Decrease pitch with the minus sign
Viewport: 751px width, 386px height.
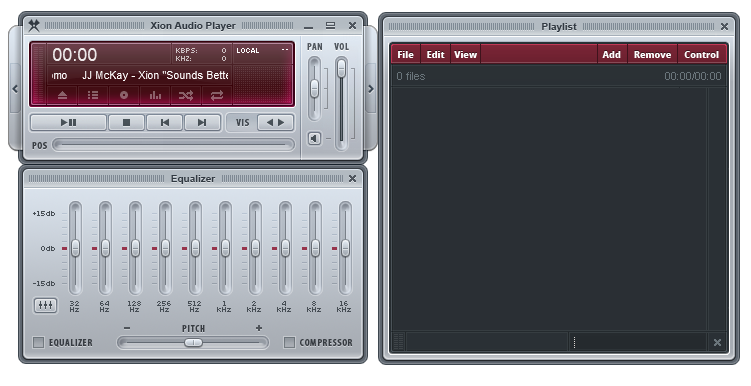(x=126, y=328)
